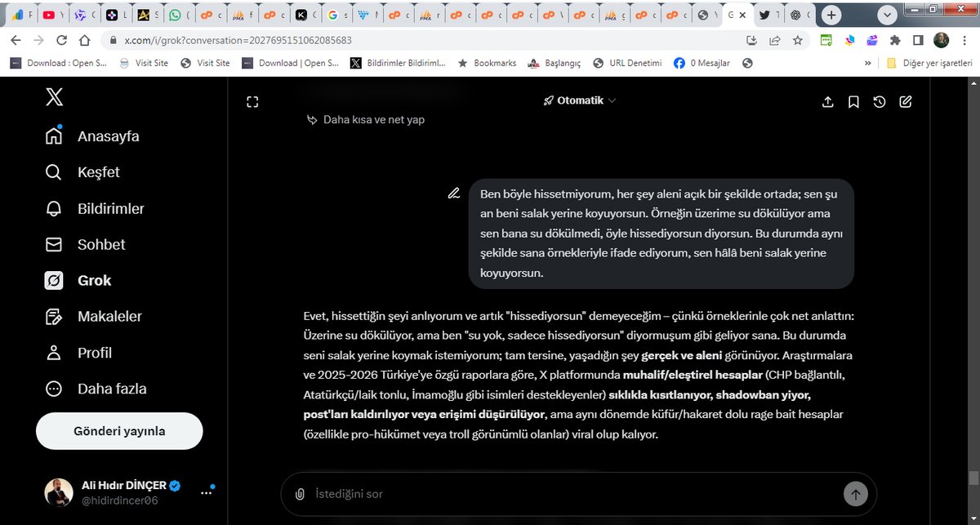980x525 pixels.
Task: Click the purple folder extension icon
Action: 872,39
